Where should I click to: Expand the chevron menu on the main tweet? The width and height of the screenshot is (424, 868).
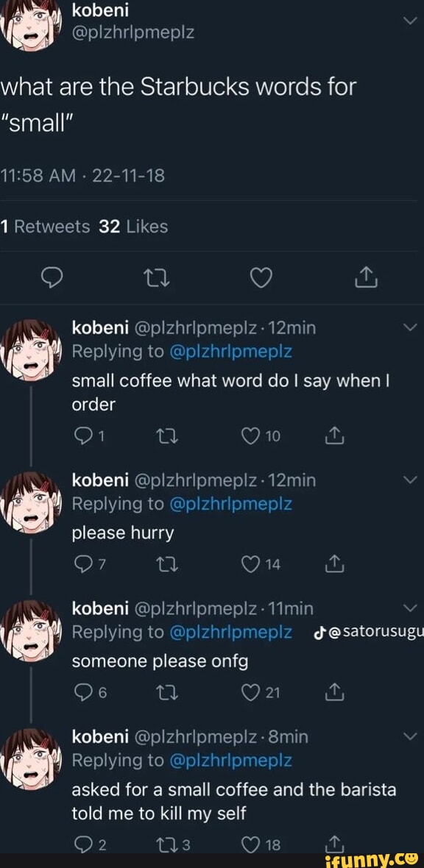(411, 22)
